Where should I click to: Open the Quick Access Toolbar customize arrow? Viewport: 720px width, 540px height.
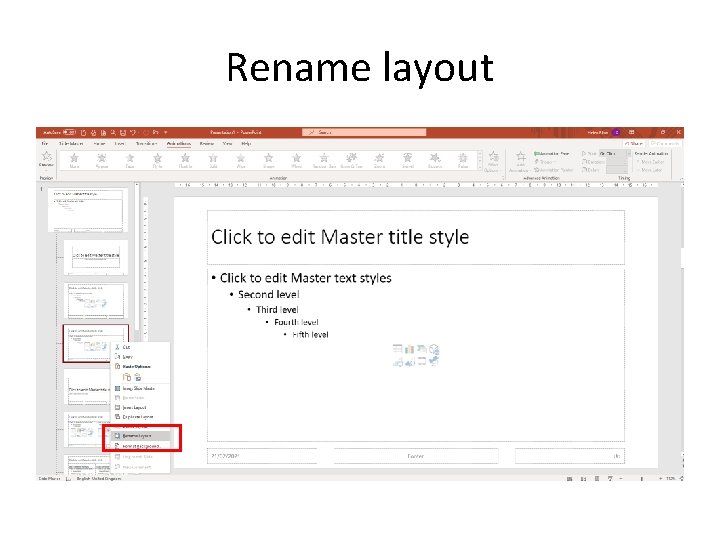[x=166, y=133]
